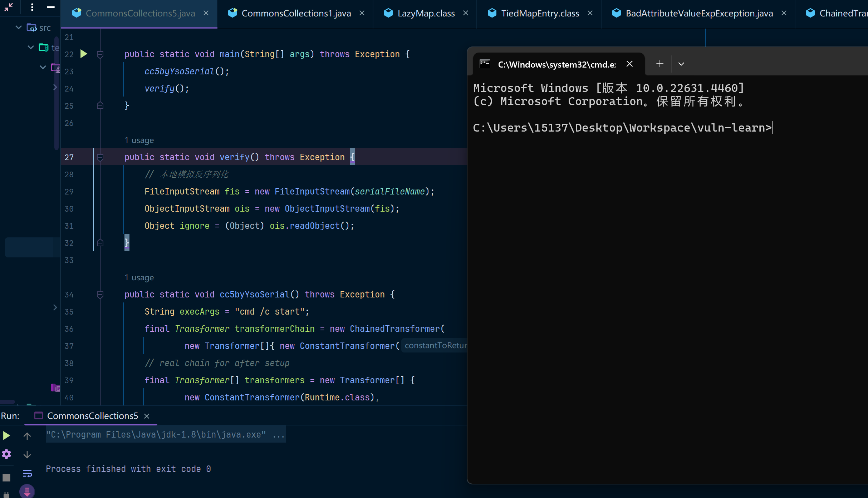The height and width of the screenshot is (498, 868).
Task: Close CommonsCollections5 Run tab
Action: point(147,416)
